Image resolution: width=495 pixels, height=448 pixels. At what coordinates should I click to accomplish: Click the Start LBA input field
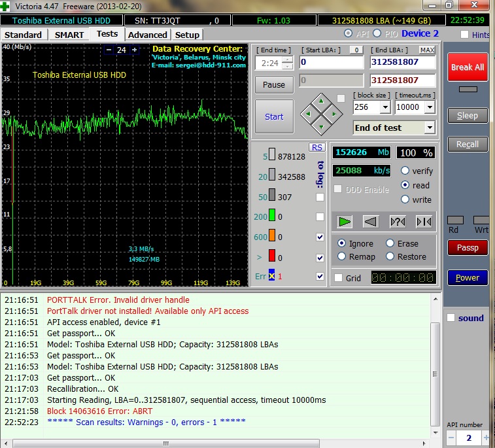pyautogui.click(x=331, y=63)
